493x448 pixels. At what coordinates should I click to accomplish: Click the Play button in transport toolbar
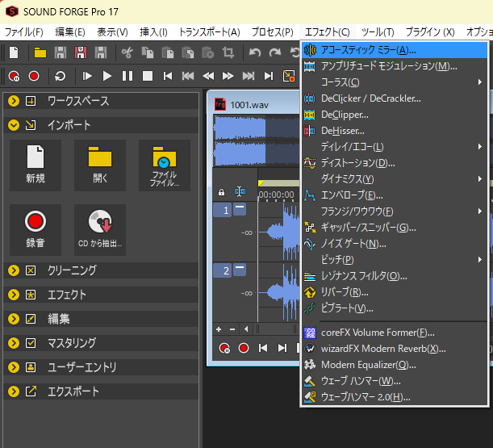107,76
